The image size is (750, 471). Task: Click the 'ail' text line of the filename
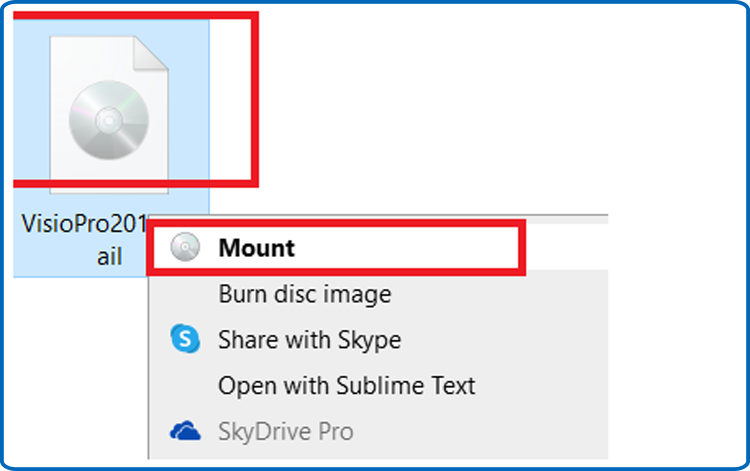(x=110, y=256)
